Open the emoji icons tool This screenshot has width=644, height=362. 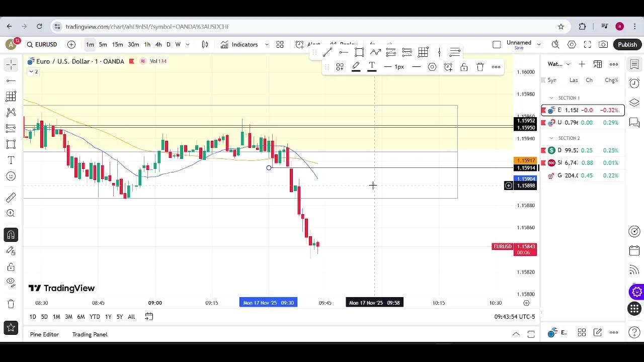(x=11, y=176)
